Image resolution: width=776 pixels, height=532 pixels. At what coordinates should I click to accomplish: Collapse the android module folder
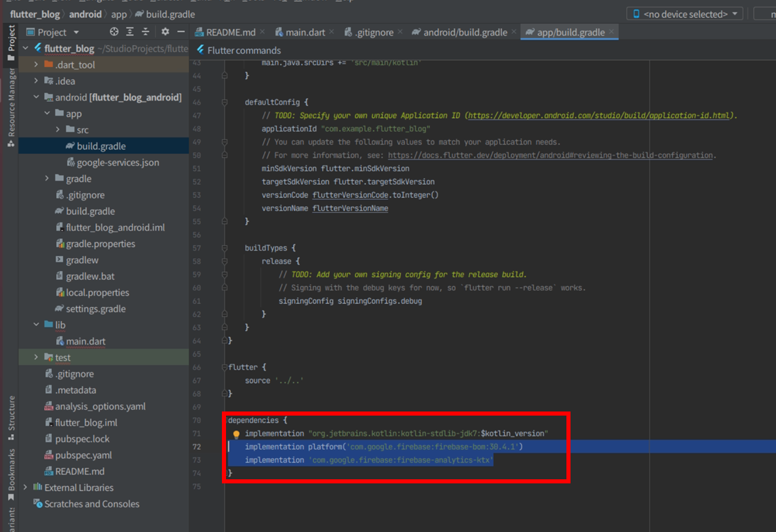click(36, 97)
